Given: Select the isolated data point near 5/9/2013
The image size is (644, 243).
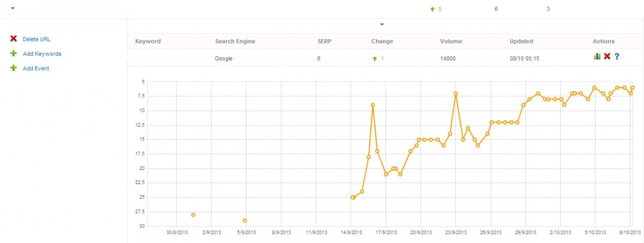Looking at the screenshot, I should [245, 220].
